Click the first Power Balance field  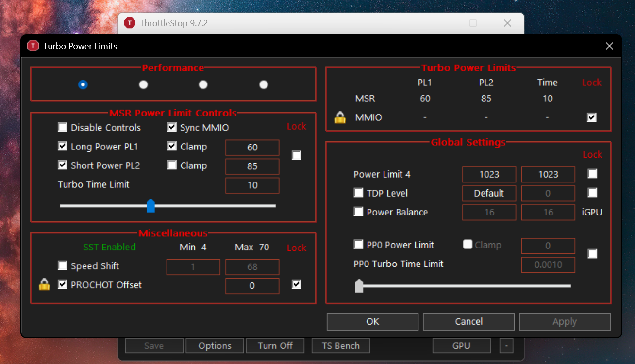(489, 212)
